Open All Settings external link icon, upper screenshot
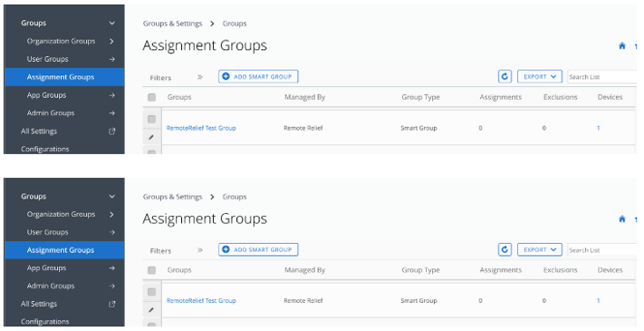Viewport: 644px width, 331px height. coord(111,131)
